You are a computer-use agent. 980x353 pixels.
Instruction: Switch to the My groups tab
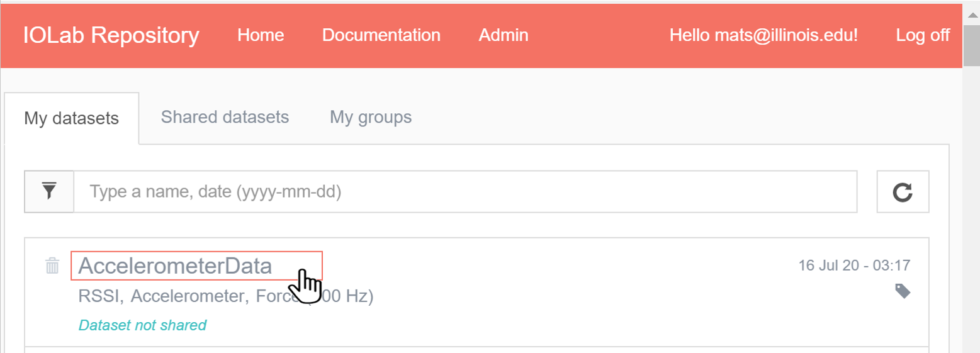[x=371, y=117]
